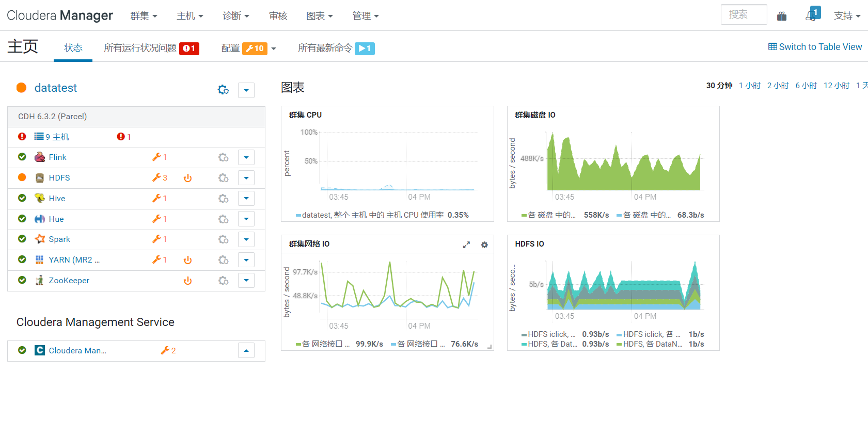Click the gear icon in Flink row
868x439 pixels.
click(223, 157)
